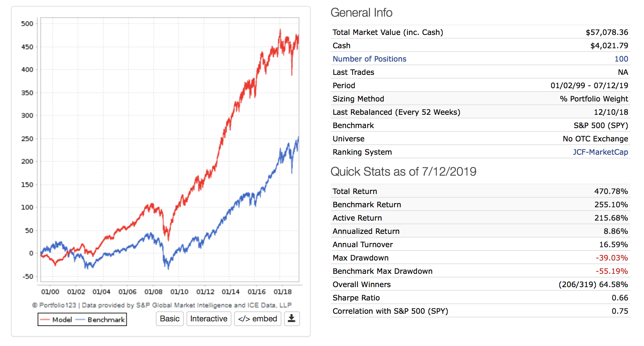Click the Quick Stats as of 7/12/2019 heading
The height and width of the screenshot is (346, 644).
(403, 172)
